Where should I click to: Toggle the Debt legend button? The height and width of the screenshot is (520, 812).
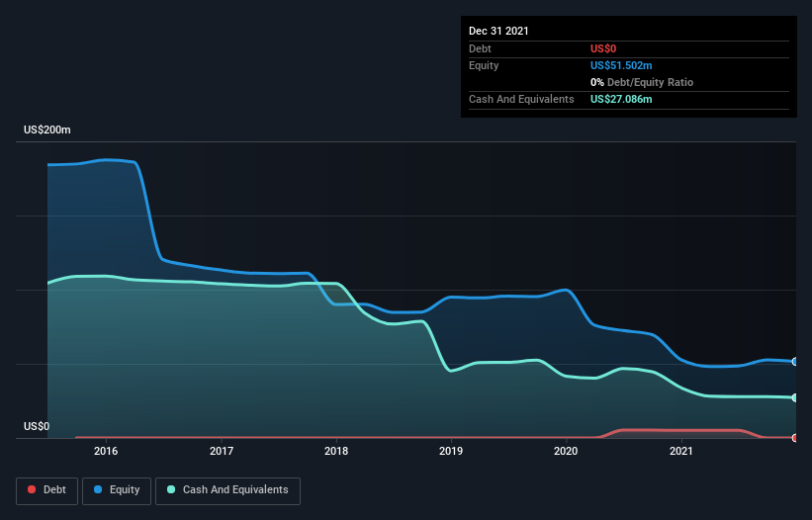click(x=46, y=490)
